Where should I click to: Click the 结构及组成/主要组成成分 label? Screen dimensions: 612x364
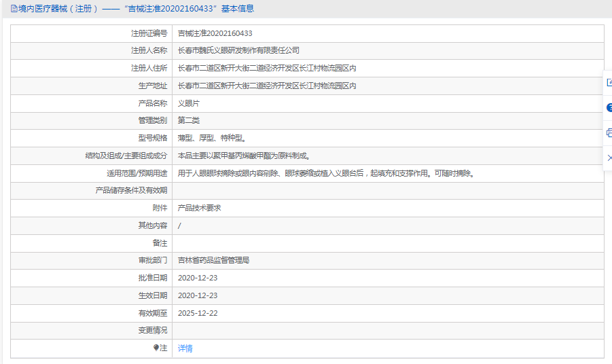(126, 156)
